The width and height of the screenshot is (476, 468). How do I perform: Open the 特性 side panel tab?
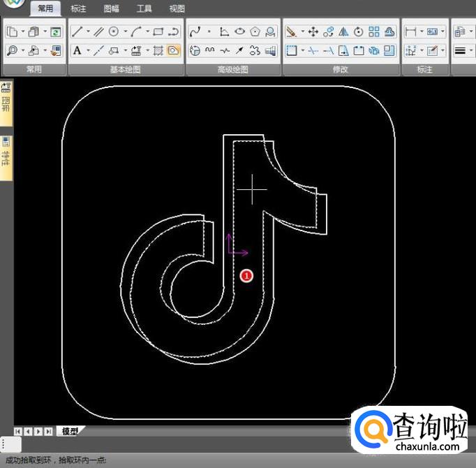pos(6,158)
